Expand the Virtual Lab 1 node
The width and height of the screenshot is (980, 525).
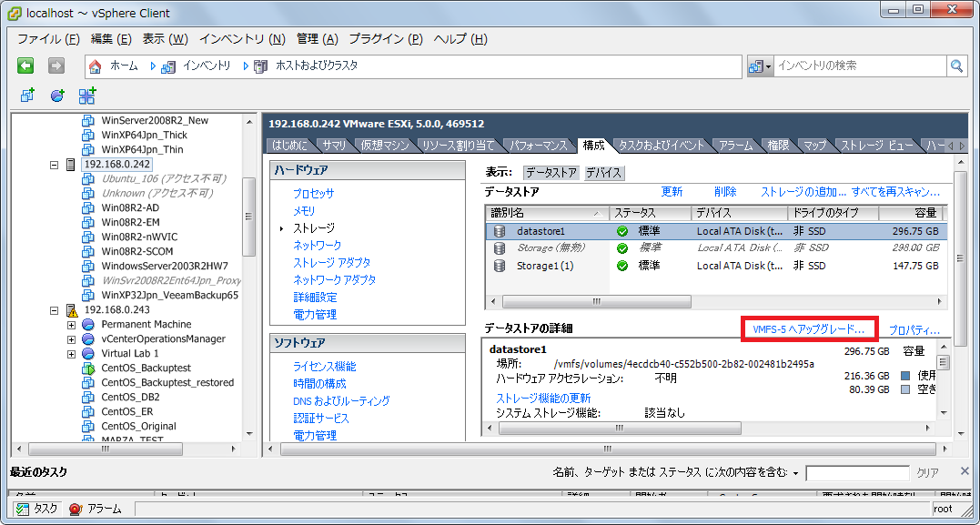[x=71, y=353]
